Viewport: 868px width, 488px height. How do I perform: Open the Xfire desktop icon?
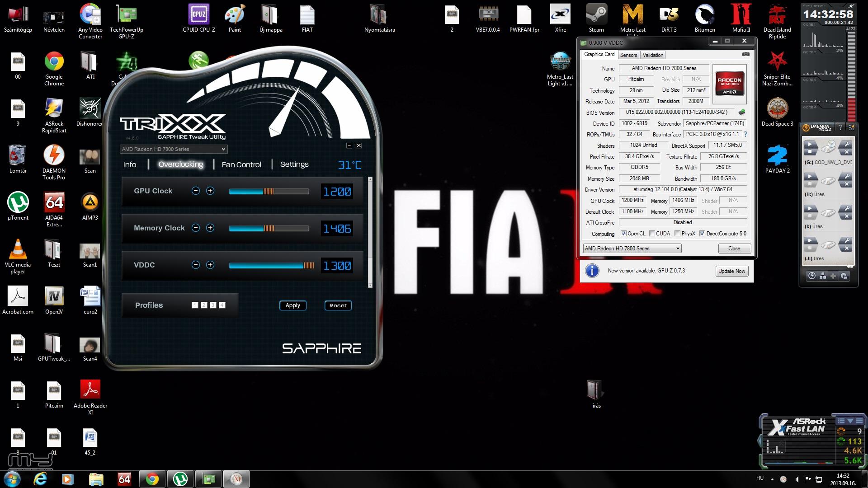(561, 19)
